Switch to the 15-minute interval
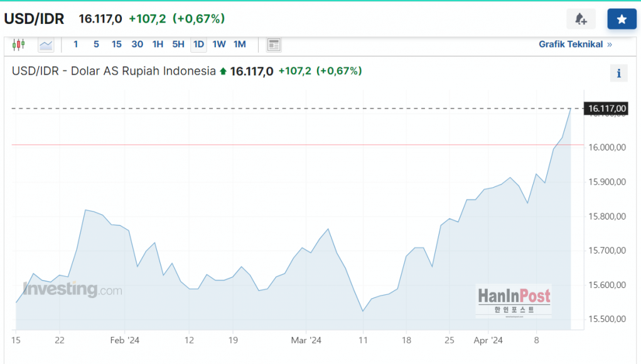 click(117, 45)
